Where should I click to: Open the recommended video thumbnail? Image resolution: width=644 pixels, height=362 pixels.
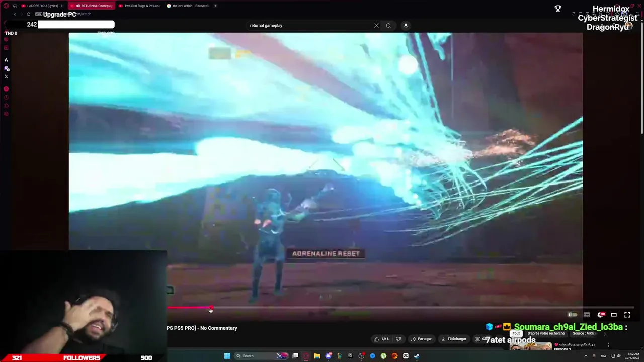coord(530,346)
